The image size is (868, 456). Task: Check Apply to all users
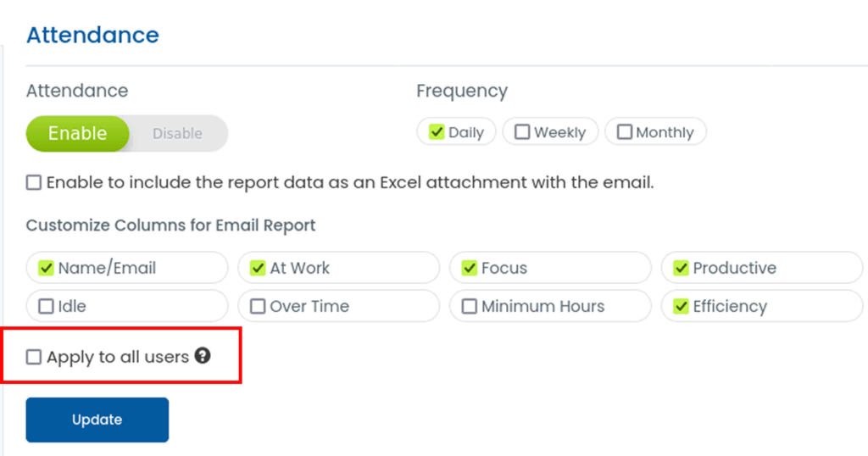point(34,357)
